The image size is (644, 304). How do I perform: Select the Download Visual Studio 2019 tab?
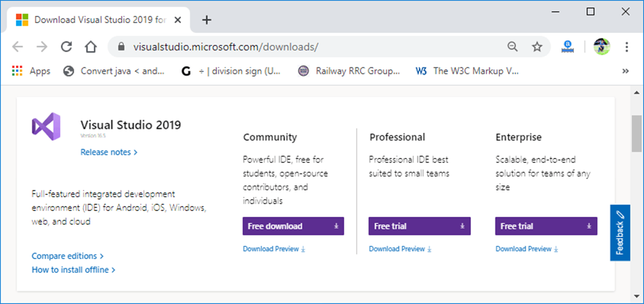(98, 20)
